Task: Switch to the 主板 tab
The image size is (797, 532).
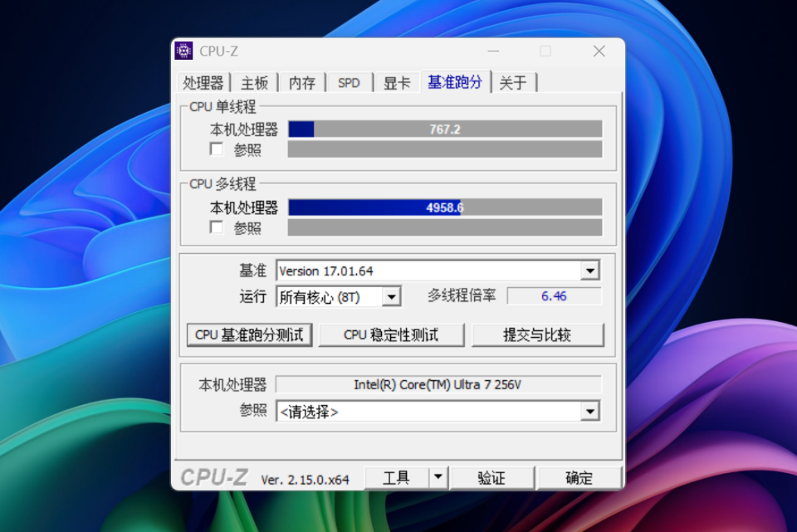Action: click(x=254, y=83)
